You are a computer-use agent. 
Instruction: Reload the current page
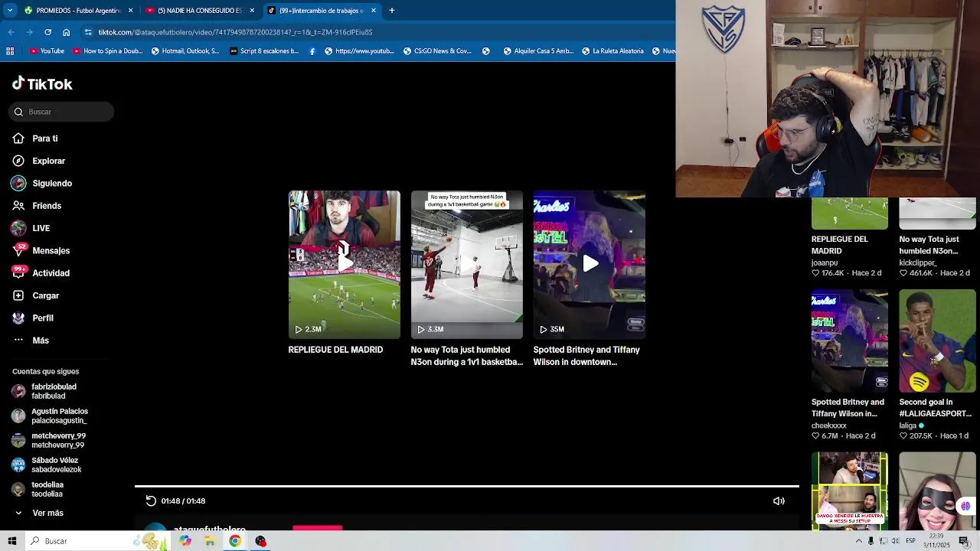tap(47, 32)
